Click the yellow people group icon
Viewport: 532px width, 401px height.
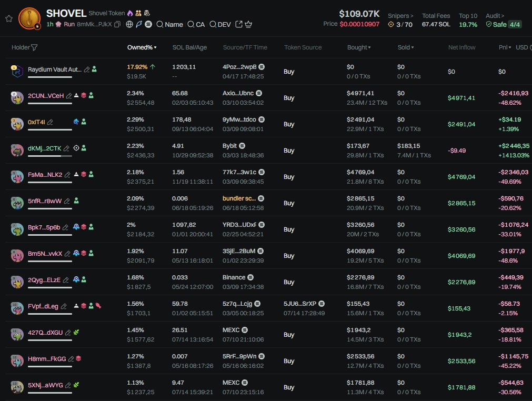pos(138,13)
